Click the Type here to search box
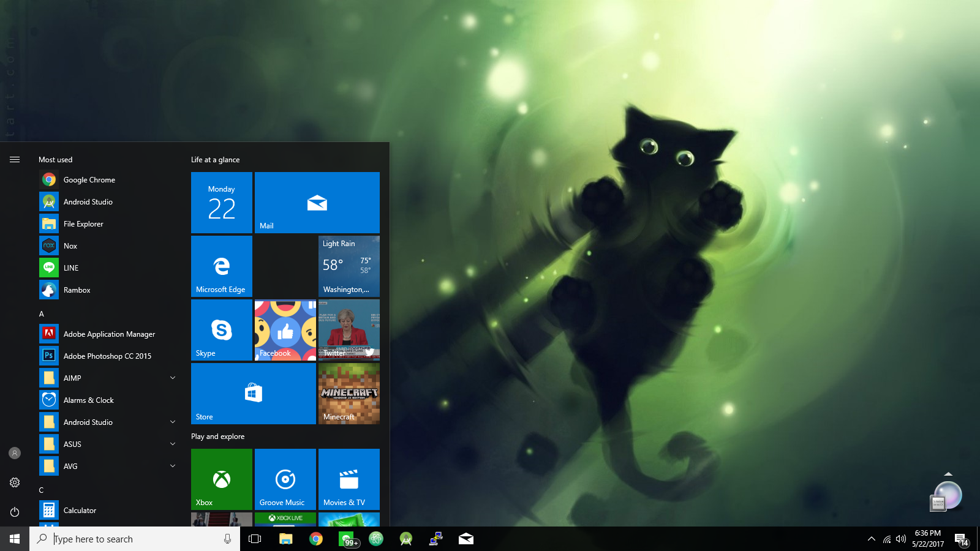Screen dimensions: 980x551 point(135,539)
